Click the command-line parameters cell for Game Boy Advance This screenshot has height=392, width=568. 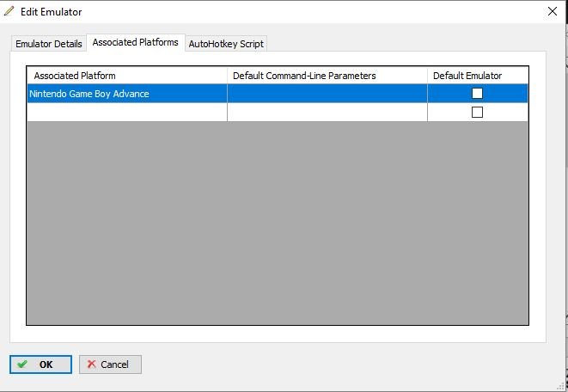(x=327, y=94)
